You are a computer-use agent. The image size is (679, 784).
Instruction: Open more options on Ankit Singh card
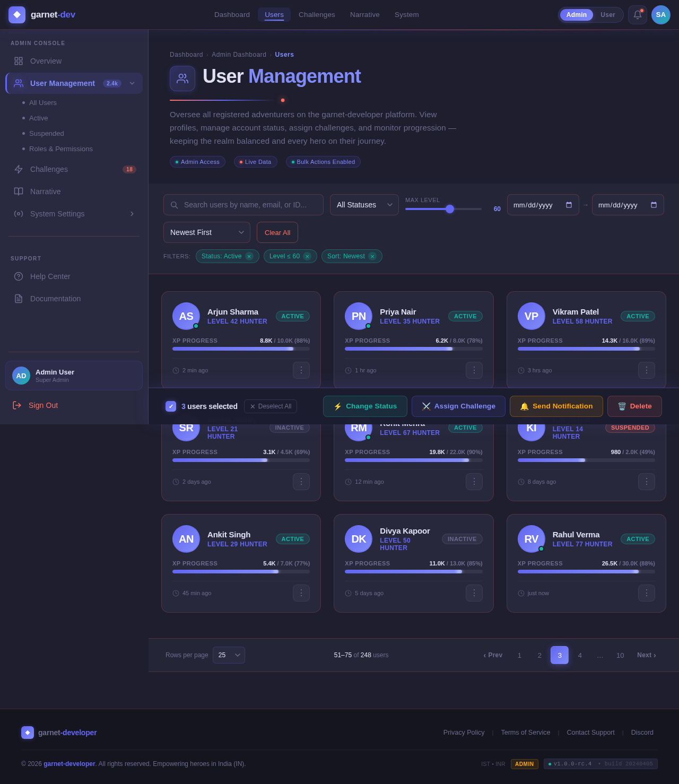pyautogui.click(x=301, y=593)
